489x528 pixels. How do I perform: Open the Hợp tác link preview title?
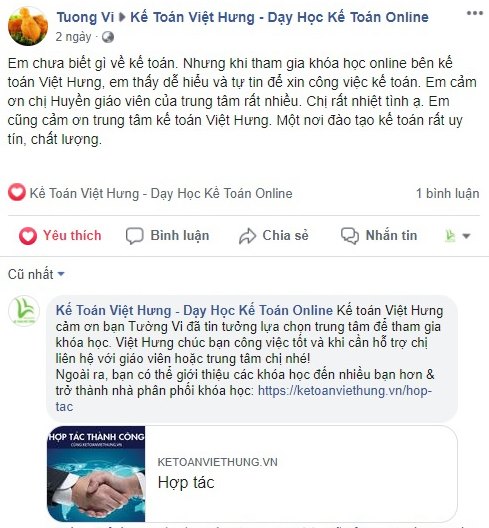click(186, 482)
